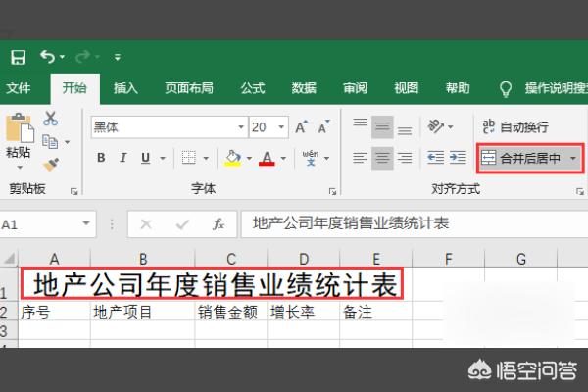Click the Cut scissors icon
Image resolution: width=588 pixels, height=392 pixels.
click(50, 119)
